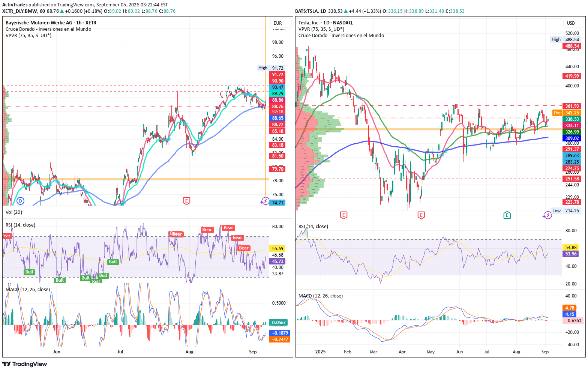
Task: Click the purple lightning icon on Tesla chart
Action: pos(547,215)
